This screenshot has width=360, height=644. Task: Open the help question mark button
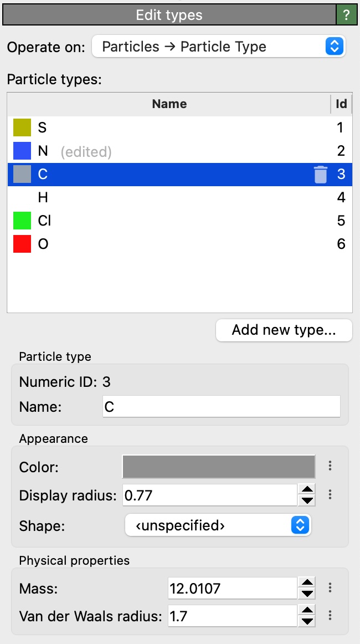[347, 16]
